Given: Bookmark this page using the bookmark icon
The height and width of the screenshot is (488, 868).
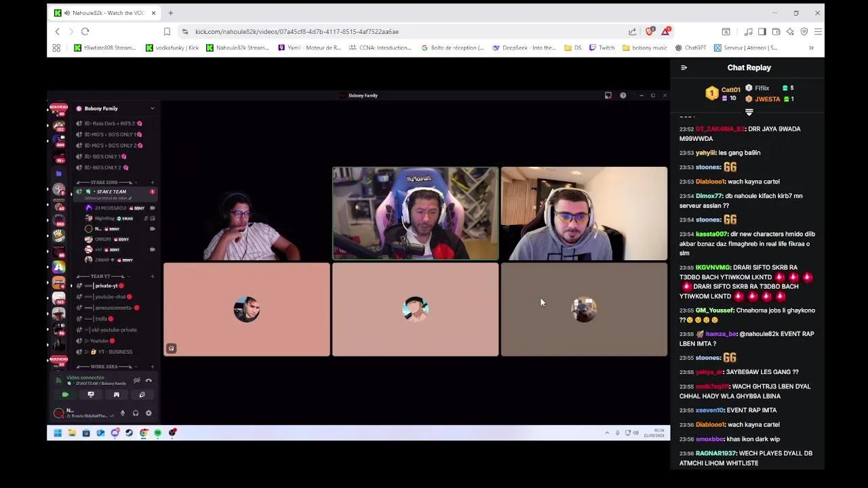Looking at the screenshot, I should pos(167,31).
